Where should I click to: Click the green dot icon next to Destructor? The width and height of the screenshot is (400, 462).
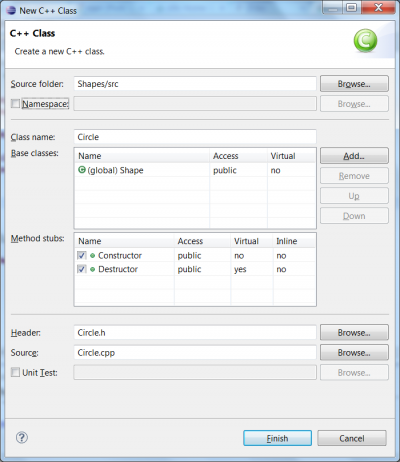[x=93, y=269]
